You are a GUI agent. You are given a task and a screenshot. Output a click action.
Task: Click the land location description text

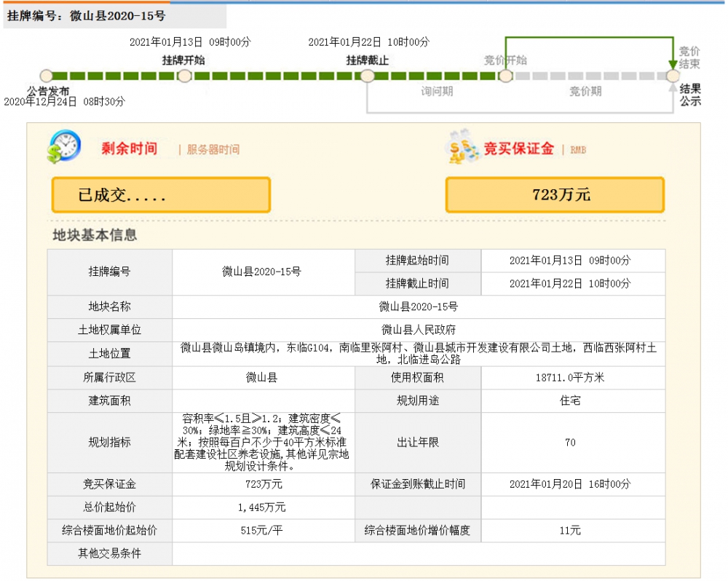419,354
